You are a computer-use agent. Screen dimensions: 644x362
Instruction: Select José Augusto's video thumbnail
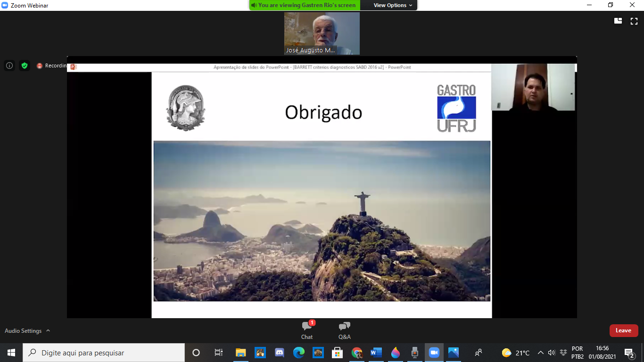322,33
